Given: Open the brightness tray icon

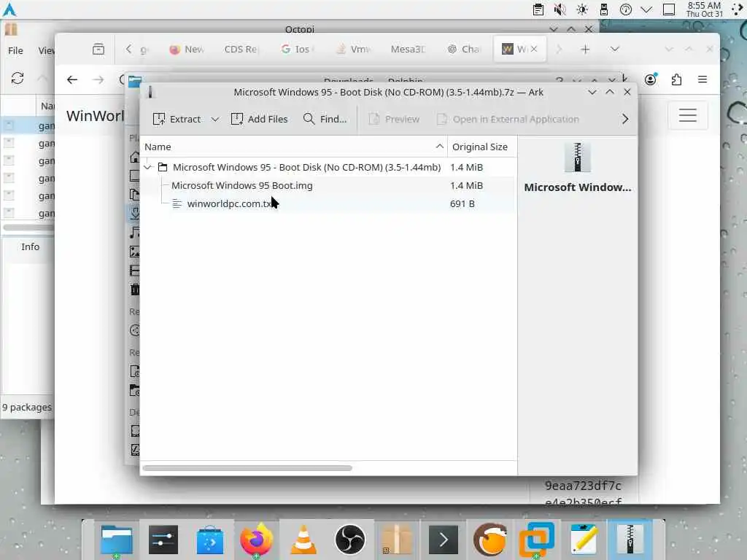Looking at the screenshot, I should pos(582,9).
